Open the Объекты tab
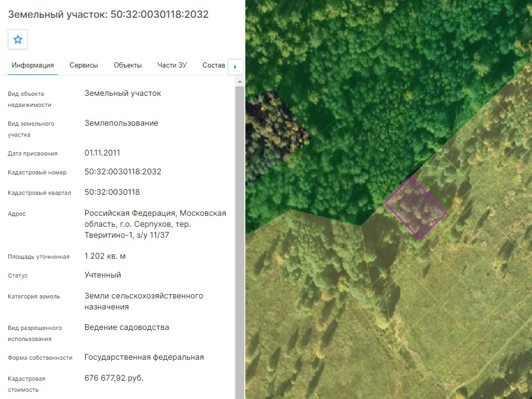 [128, 65]
